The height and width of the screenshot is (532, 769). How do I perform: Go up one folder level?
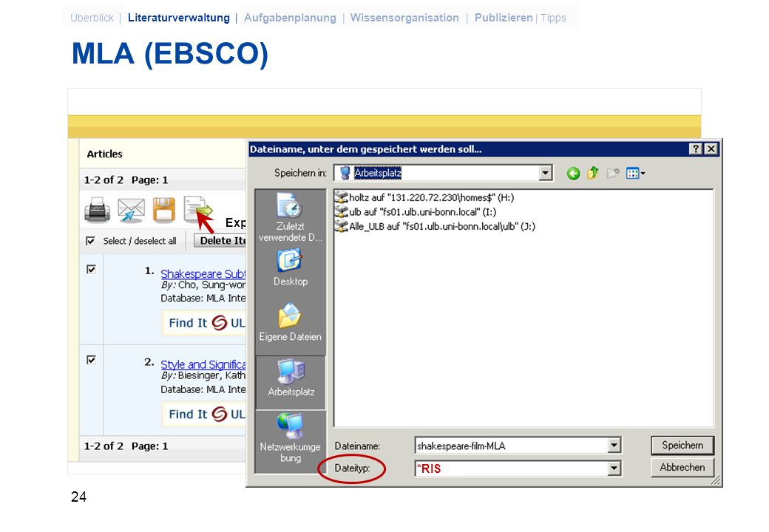point(593,173)
